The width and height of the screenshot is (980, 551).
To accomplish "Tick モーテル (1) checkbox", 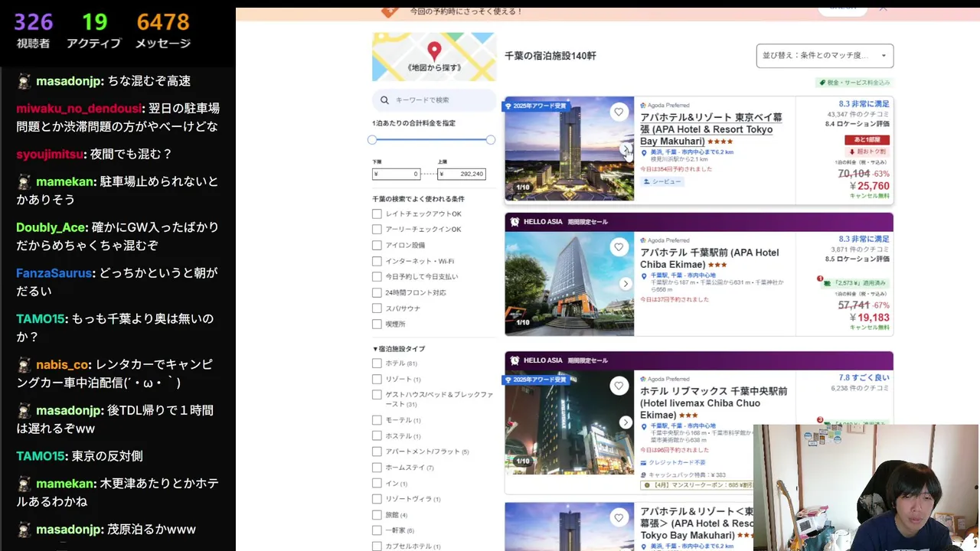I will (x=377, y=420).
